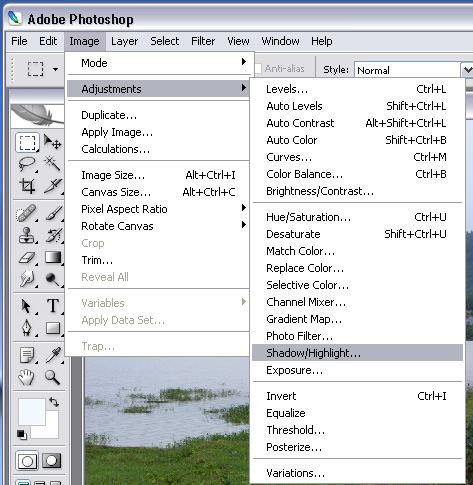Select the Slice tool
Viewport: 473px width, 485px height.
pos(52,186)
